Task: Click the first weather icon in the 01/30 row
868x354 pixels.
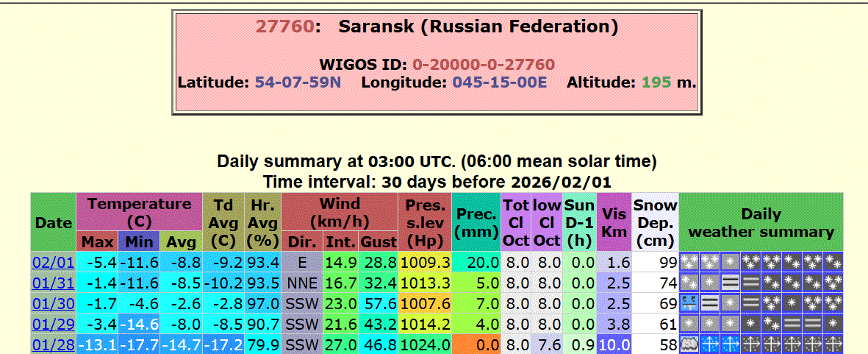Action: tap(689, 303)
